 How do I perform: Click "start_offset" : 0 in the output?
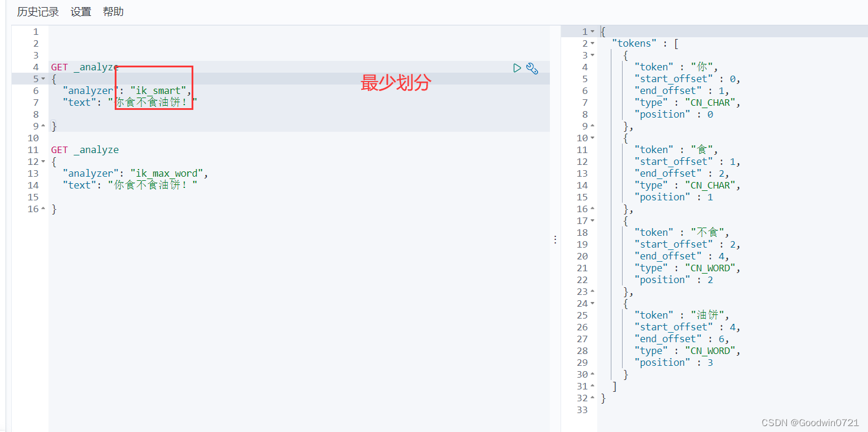[685, 79]
